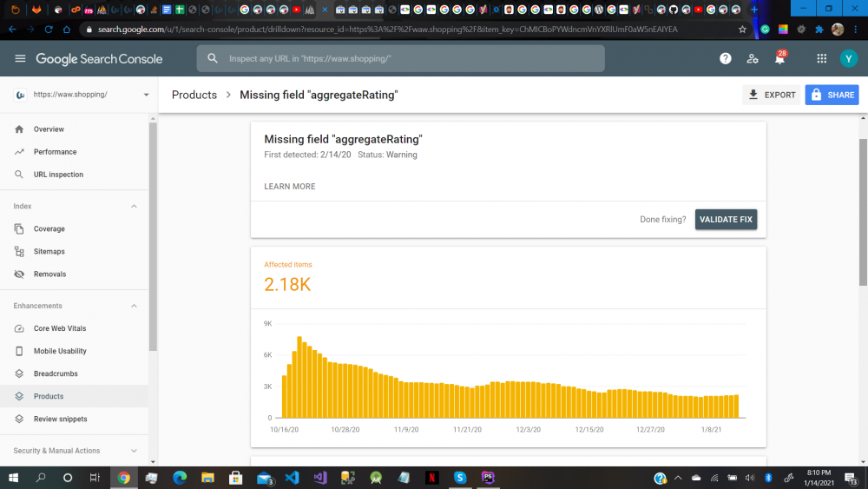Screen dimensions: 868x489
Task: Bookmark this page with star icon
Action: [x=742, y=30]
